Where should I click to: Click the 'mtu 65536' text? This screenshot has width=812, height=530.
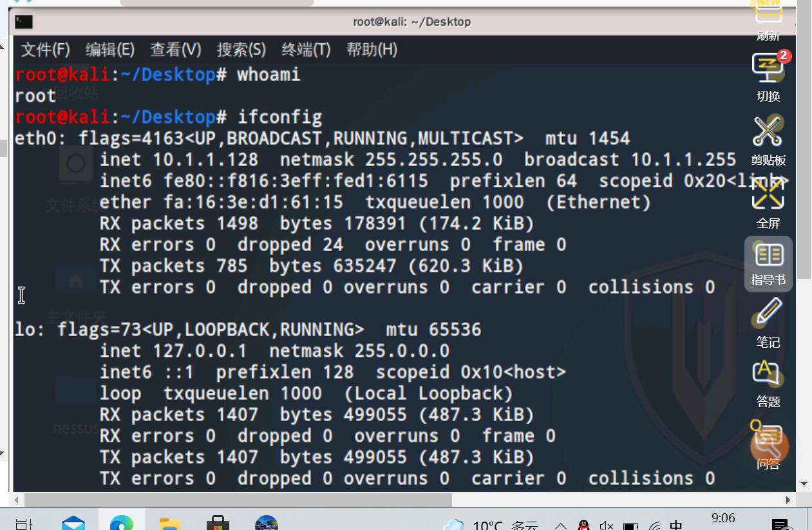[433, 330]
